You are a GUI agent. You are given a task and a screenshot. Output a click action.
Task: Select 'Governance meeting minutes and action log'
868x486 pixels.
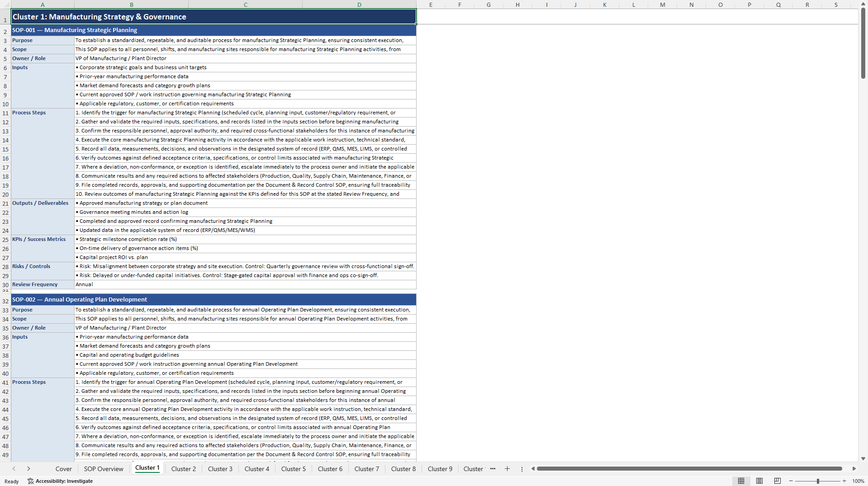tap(245, 212)
